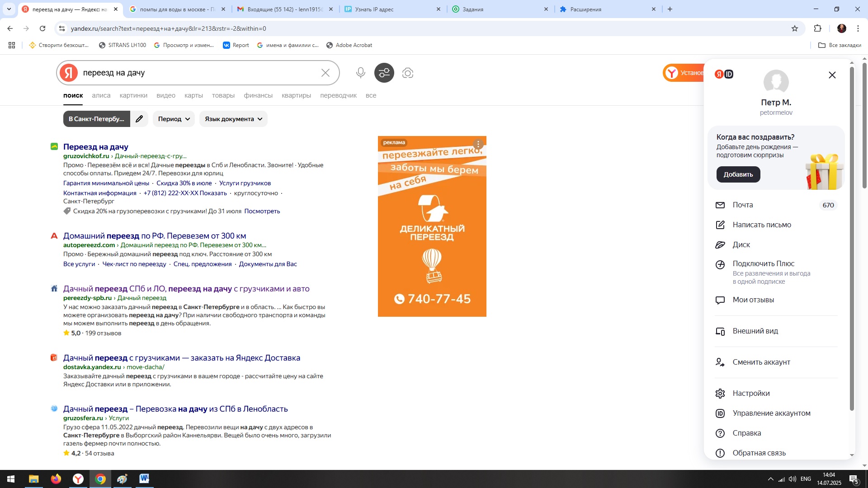The height and width of the screenshot is (488, 868).
Task: Launch Yandex Browser from the taskbar
Action: 78,479
